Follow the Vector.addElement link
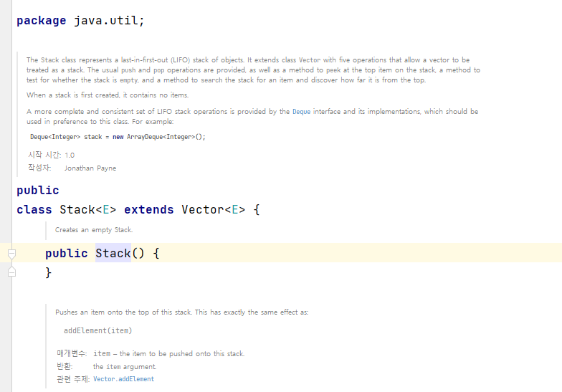Image resolution: width=562 pixels, height=392 pixels. [x=123, y=379]
